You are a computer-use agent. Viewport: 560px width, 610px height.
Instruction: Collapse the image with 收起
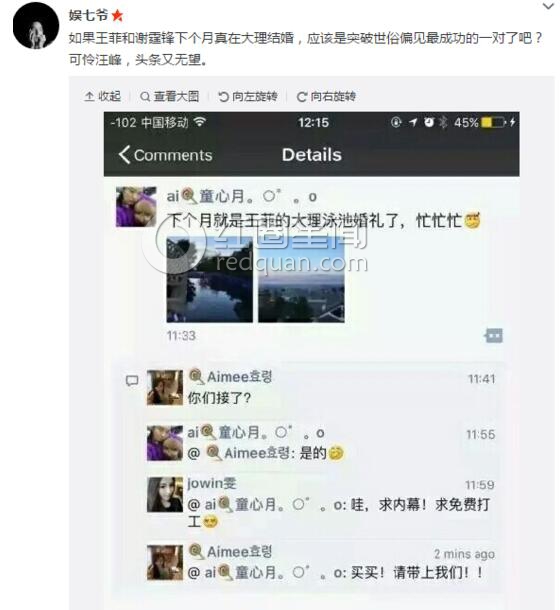click(x=102, y=96)
